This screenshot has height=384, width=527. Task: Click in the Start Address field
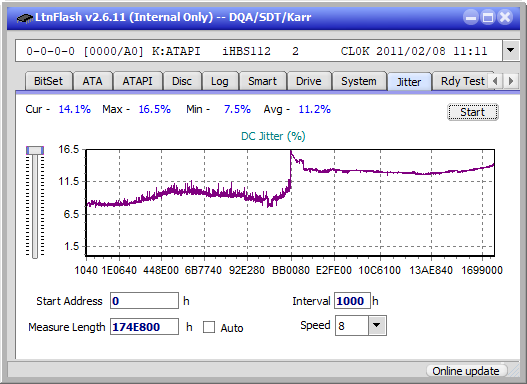(x=145, y=301)
